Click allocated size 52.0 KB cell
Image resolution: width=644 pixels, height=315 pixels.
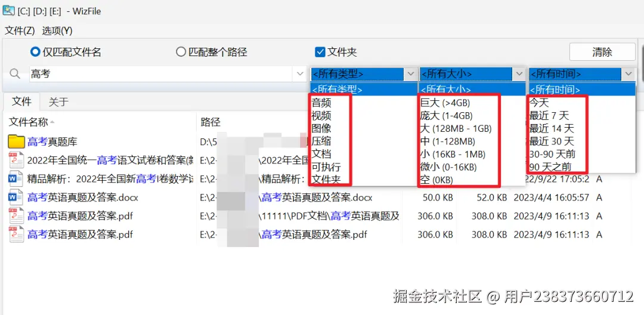(491, 197)
